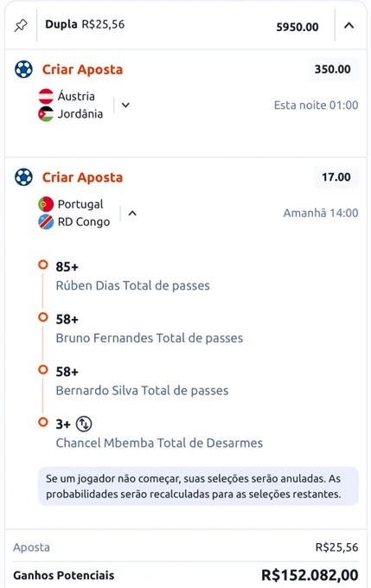Expand the Áustria vs Jordânia selections
Screen dimensions: 371x588
[x=125, y=105]
